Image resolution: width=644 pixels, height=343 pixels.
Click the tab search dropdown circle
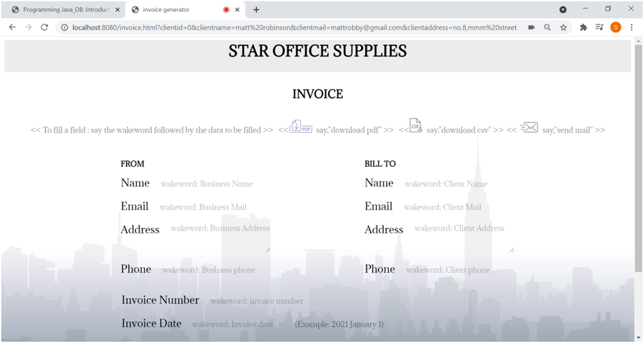pyautogui.click(x=563, y=9)
